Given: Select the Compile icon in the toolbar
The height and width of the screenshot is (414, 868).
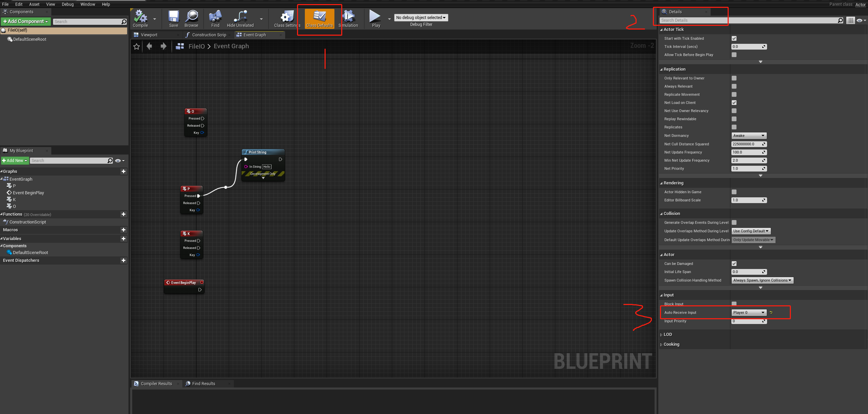Looking at the screenshot, I should pyautogui.click(x=141, y=17).
